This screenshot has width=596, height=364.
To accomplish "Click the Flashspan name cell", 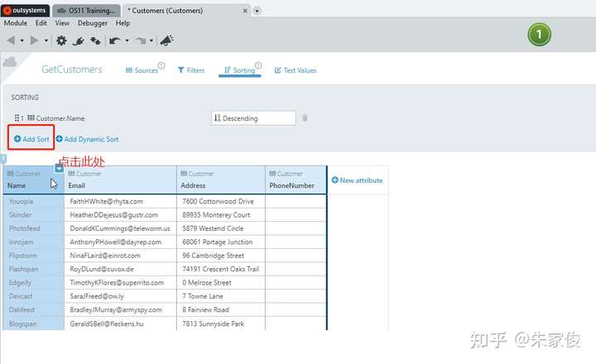I will point(34,269).
